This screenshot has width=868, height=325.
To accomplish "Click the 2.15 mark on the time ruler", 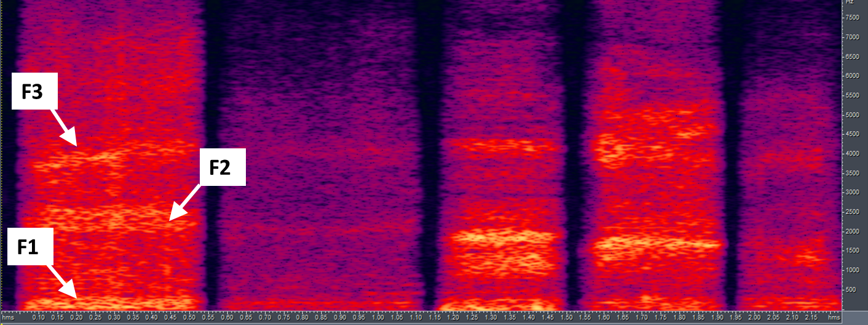I will (x=811, y=318).
